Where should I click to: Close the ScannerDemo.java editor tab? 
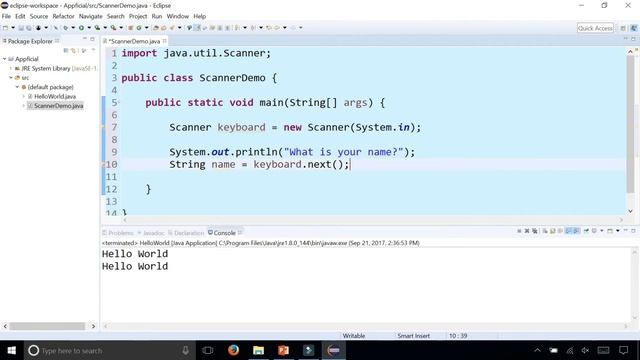164,41
